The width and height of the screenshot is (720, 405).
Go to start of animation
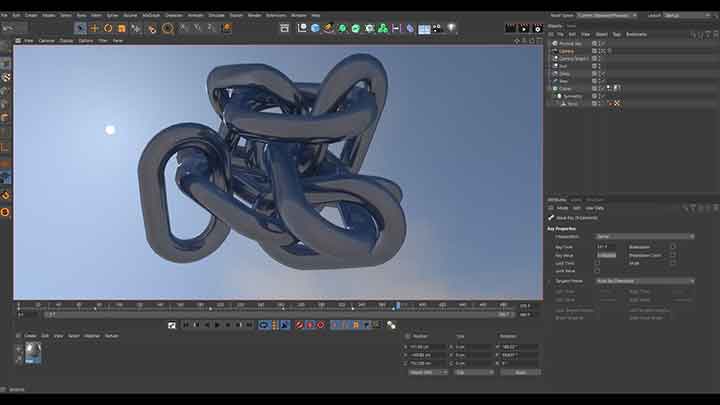point(186,325)
